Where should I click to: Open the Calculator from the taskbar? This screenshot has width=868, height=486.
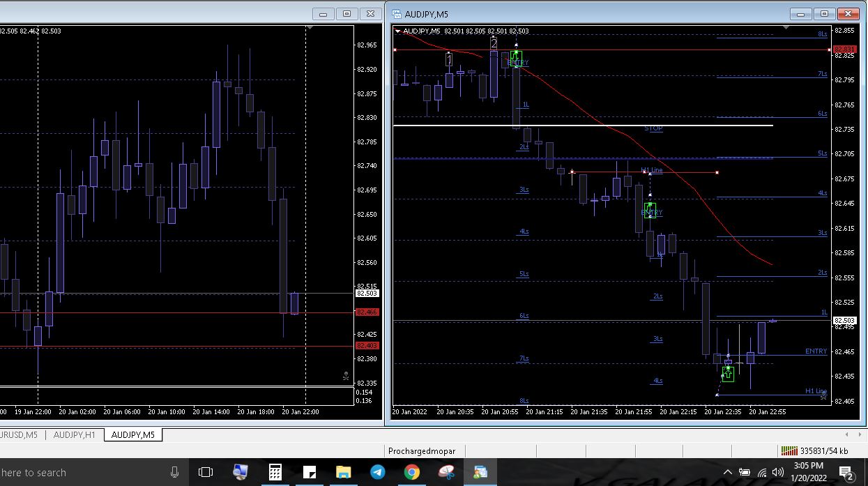point(275,472)
